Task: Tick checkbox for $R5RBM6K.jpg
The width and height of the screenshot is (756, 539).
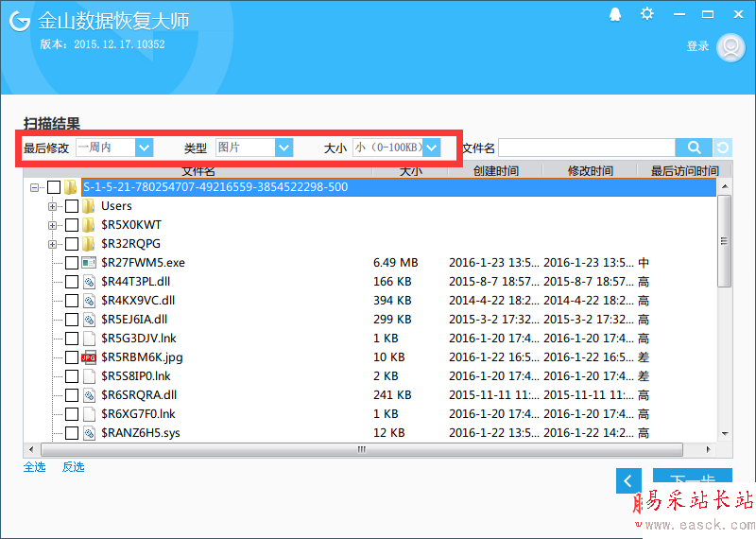Action: coord(72,357)
